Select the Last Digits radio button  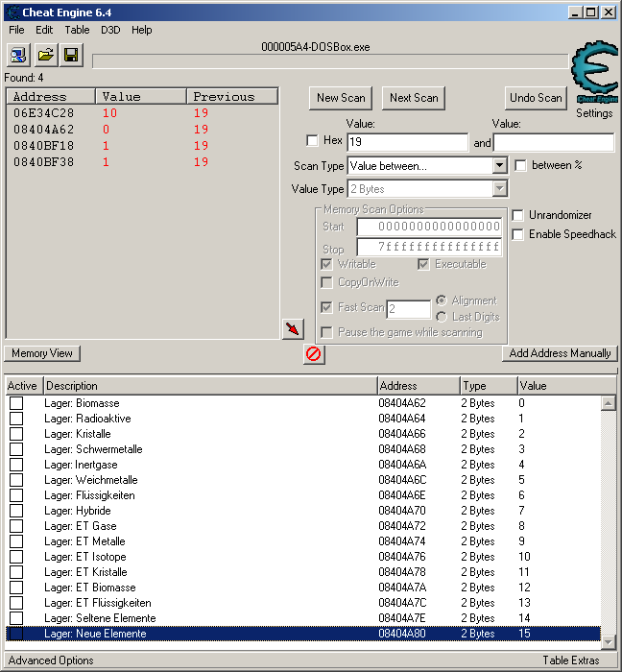(442, 317)
